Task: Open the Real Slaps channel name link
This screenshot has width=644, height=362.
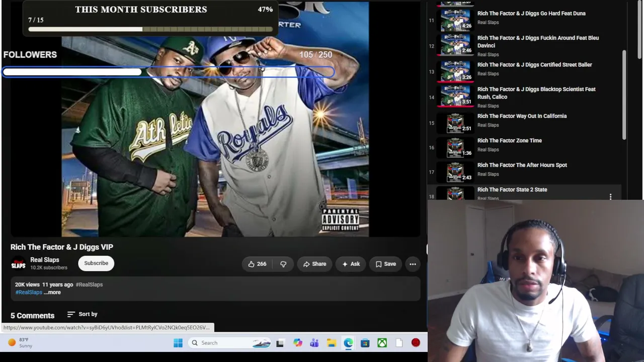Action: click(x=45, y=260)
